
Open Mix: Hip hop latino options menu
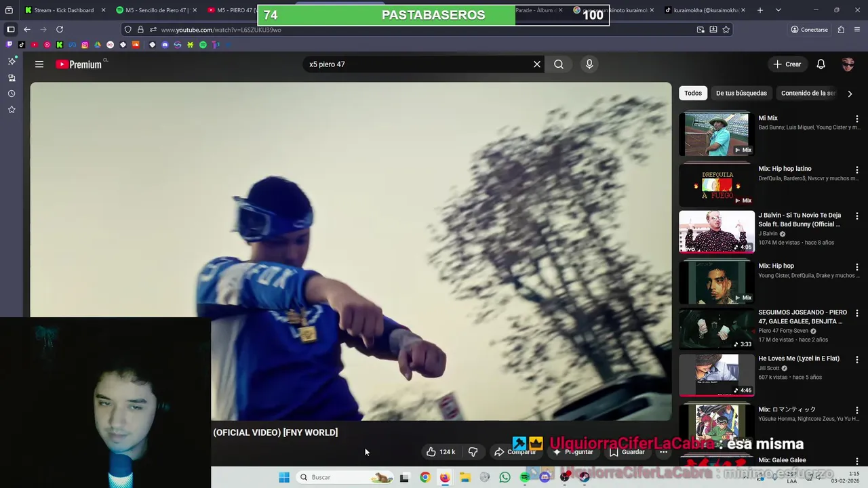point(856,169)
